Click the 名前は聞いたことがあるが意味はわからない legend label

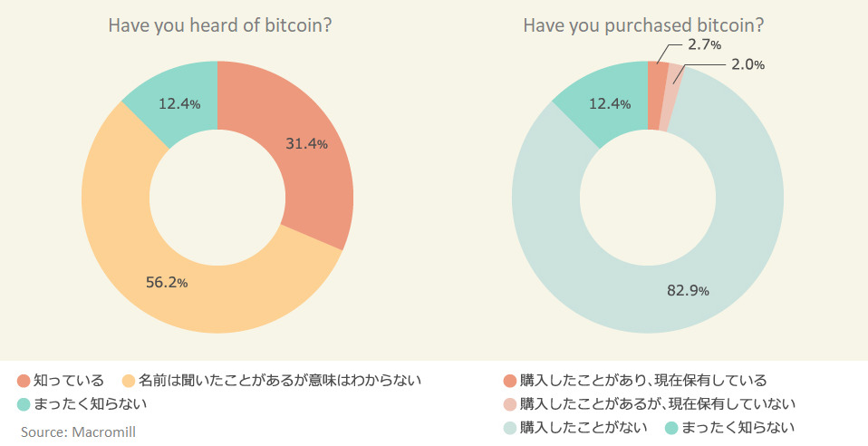click(280, 381)
